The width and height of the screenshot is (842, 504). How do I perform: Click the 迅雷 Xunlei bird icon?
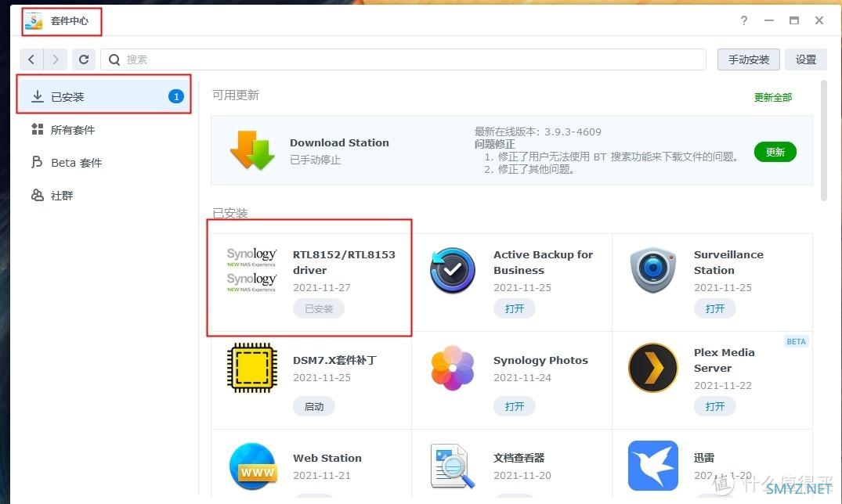(x=653, y=466)
